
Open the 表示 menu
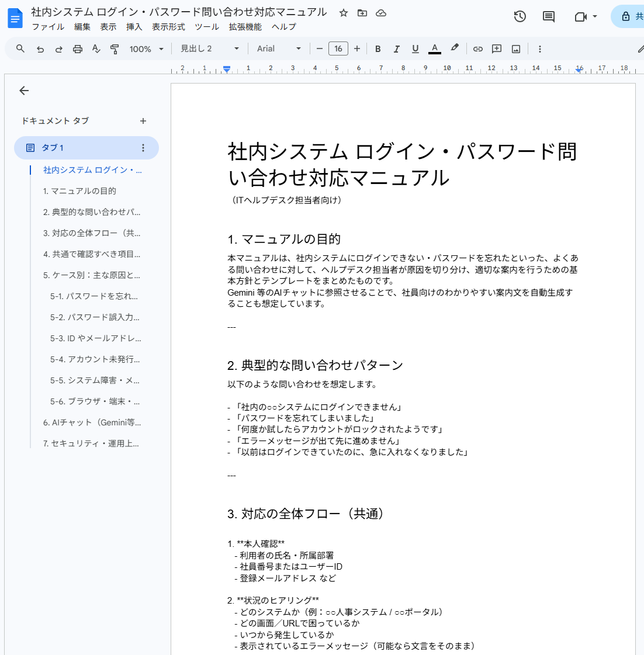108,27
